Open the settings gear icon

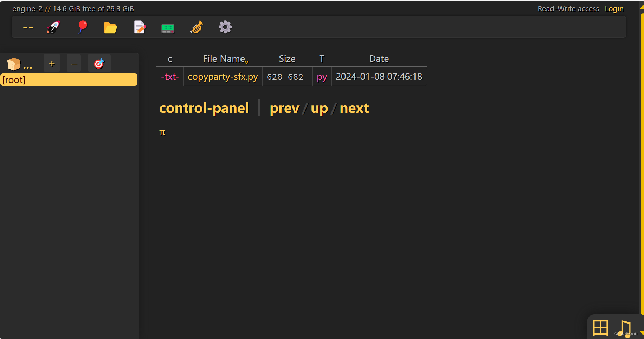point(225,27)
